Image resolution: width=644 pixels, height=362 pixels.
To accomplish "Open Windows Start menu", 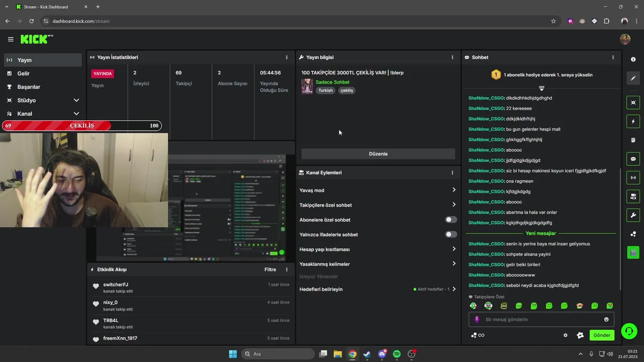I will [233, 354].
